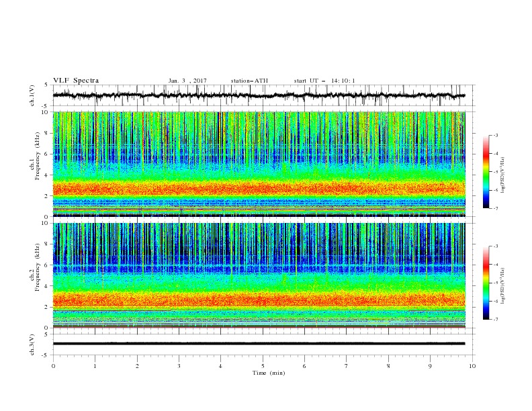Click the ch.1 waveform trace panel
The image size is (532, 411).
[x=264, y=95]
